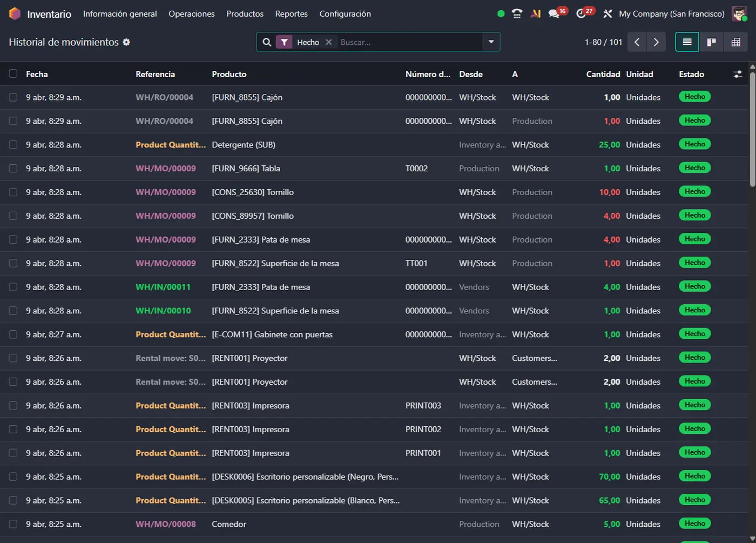This screenshot has height=543, width=756.
Task: Click the gear icon beside Historial de movimientos
Action: [126, 42]
